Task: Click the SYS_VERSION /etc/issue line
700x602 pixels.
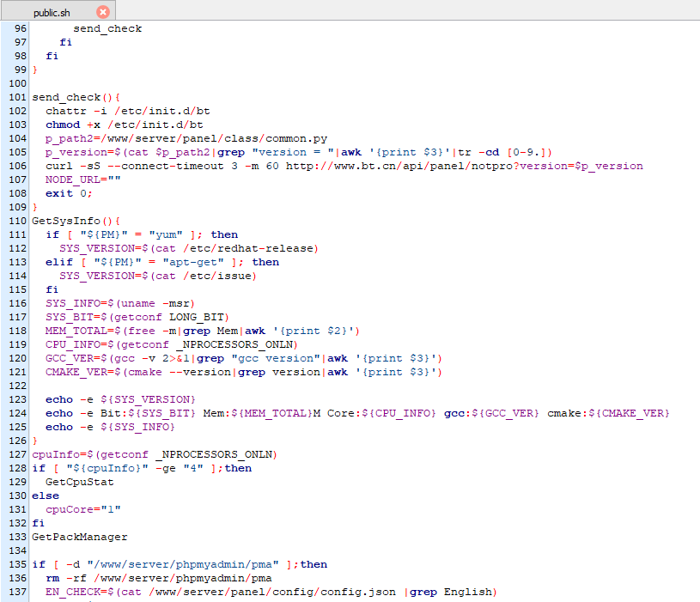Action: pyautogui.click(x=158, y=277)
